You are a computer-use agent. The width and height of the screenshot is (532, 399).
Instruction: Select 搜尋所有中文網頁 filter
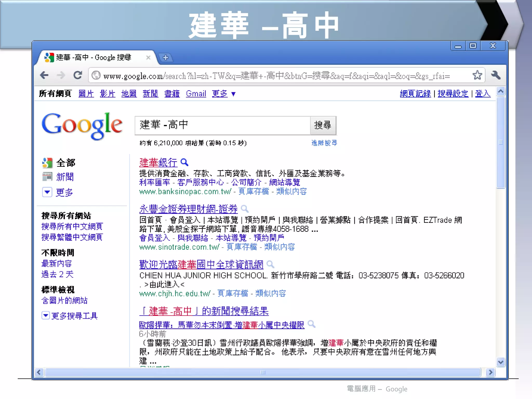pyautogui.click(x=72, y=226)
